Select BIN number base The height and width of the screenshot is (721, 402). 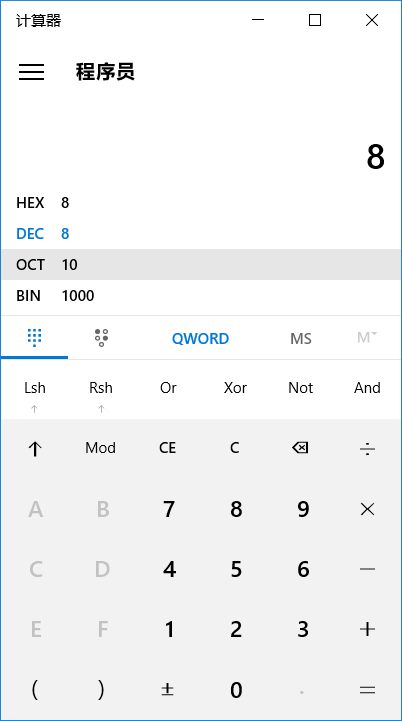click(x=201, y=295)
